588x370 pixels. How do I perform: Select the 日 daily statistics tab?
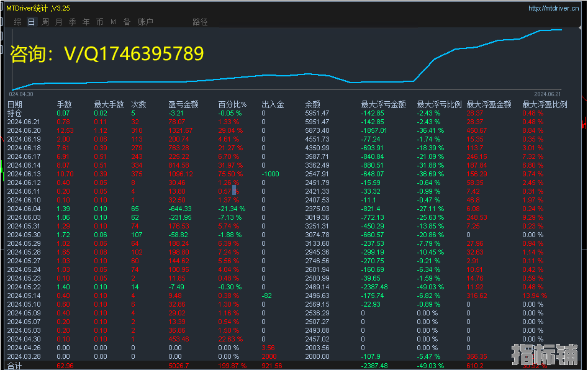click(x=31, y=22)
